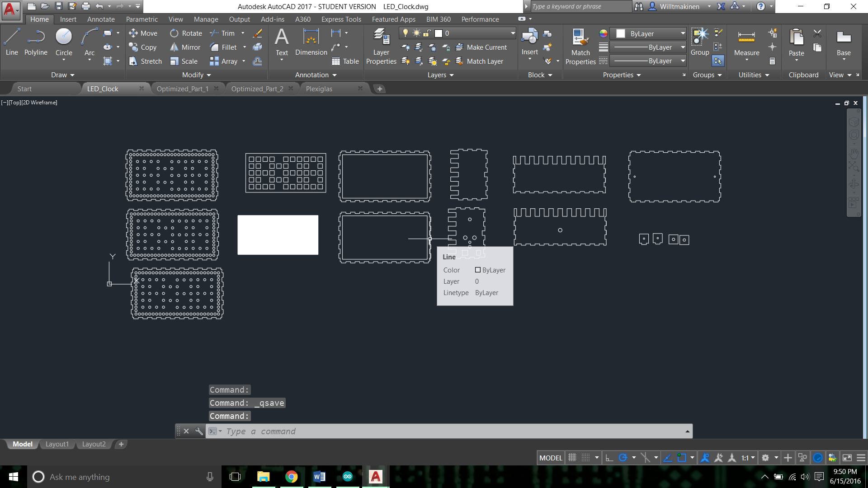Switch to the Insert ribbon tab
Image resolution: width=868 pixels, height=488 pixels.
pos(68,19)
